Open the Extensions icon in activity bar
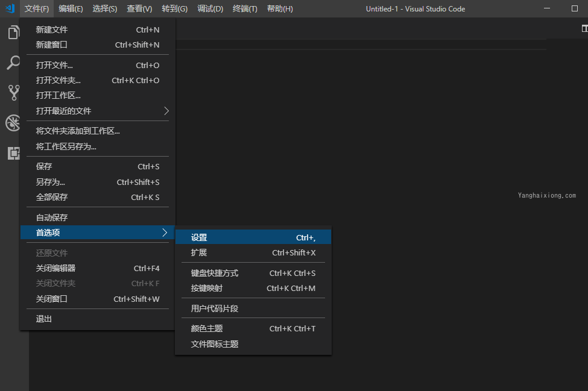 (x=14, y=153)
